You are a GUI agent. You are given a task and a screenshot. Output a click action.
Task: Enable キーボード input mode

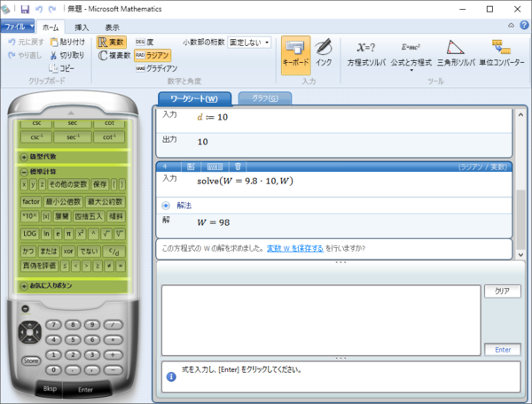pos(295,55)
